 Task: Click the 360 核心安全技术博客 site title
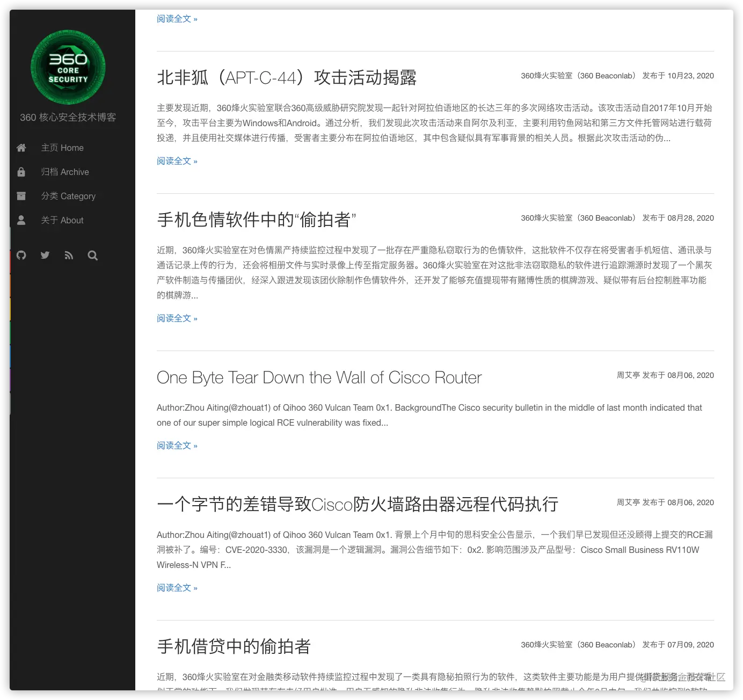click(68, 117)
